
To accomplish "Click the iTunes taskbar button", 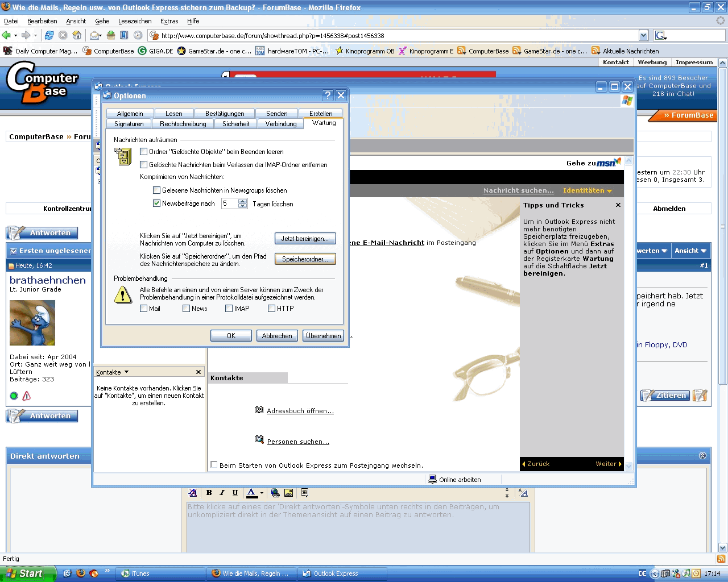I will click(160, 573).
